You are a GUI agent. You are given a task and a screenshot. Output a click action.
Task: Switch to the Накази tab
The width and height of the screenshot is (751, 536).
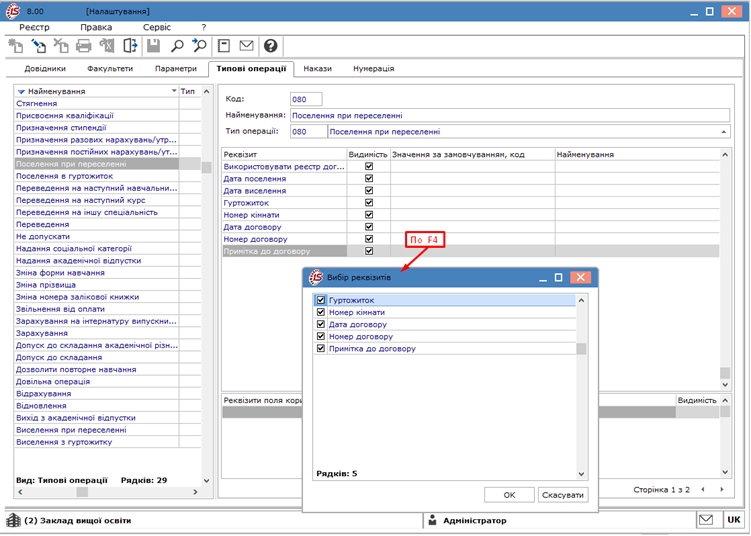(317, 68)
